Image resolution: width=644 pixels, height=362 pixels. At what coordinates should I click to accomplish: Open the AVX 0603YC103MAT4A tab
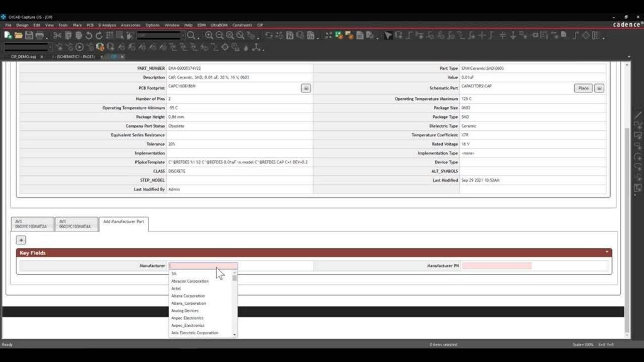click(x=76, y=224)
